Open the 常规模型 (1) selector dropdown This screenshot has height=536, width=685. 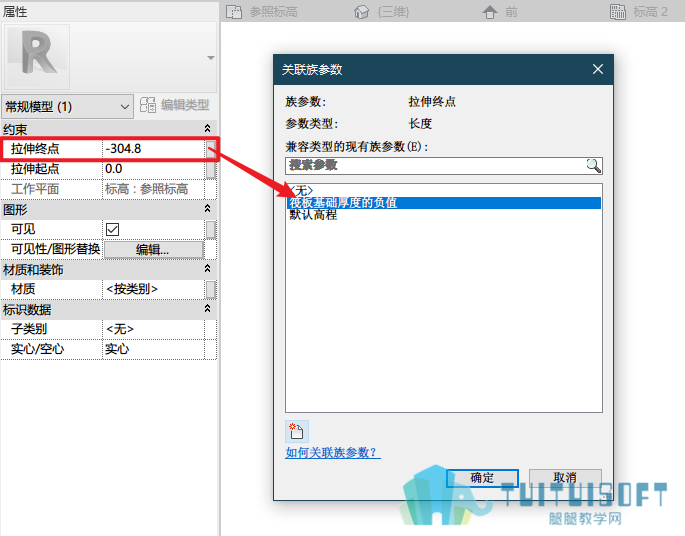click(68, 107)
